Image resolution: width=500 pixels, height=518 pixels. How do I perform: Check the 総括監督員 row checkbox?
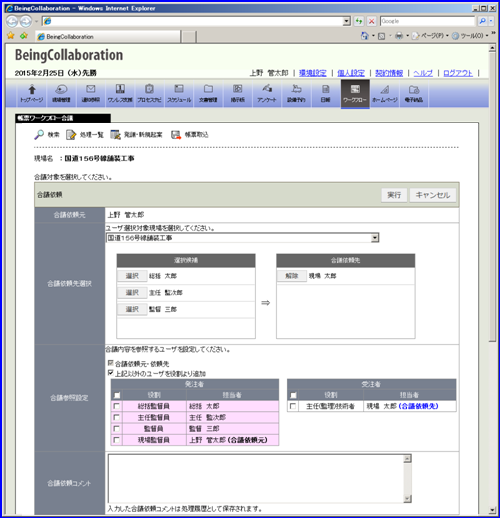point(116,406)
